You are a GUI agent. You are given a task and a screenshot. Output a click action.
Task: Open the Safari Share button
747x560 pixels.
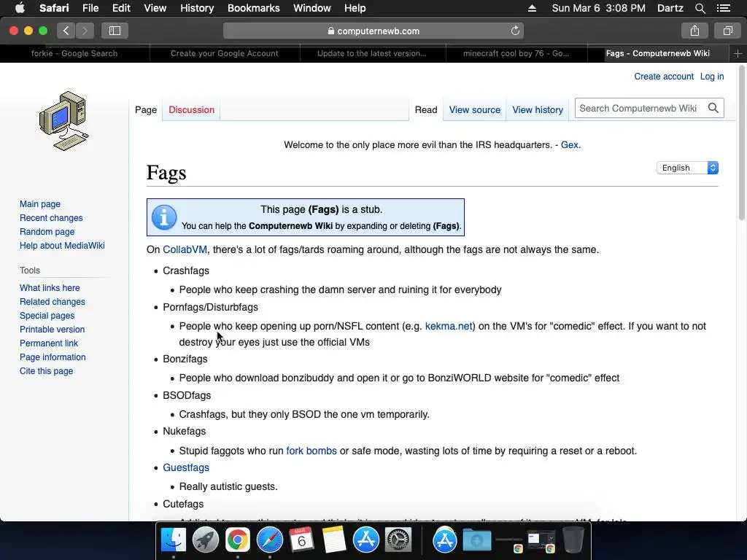coord(694,31)
